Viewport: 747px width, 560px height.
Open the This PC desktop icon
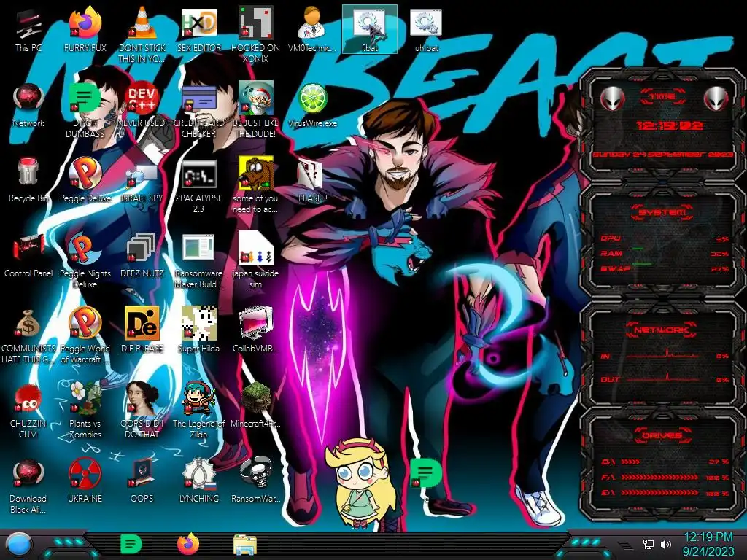click(28, 28)
